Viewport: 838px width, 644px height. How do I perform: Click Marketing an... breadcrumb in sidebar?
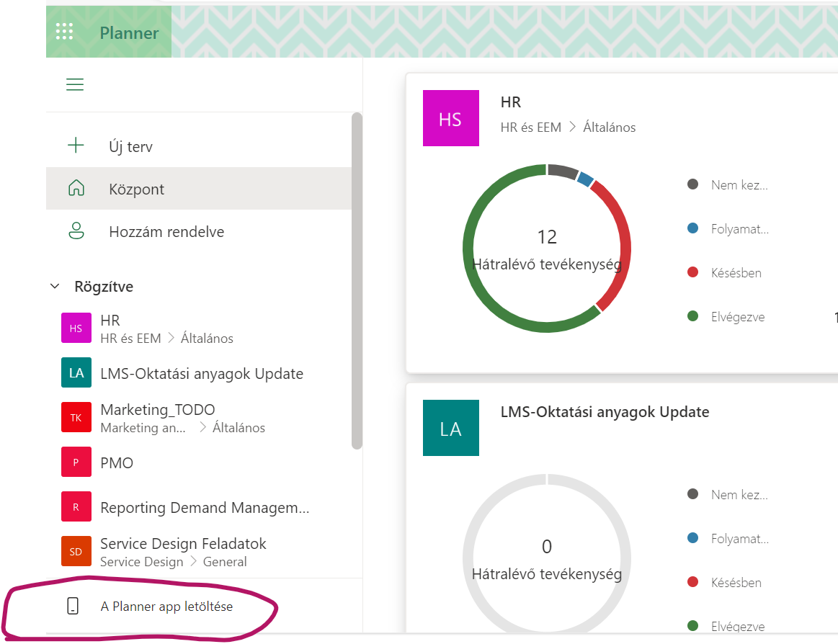pos(143,428)
